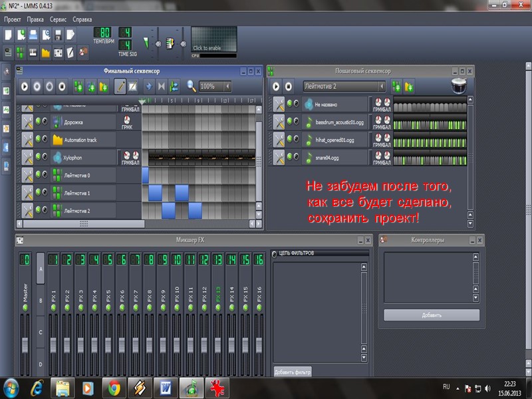Create a new project from main toolbar
532x399 pixels.
click(x=8, y=35)
